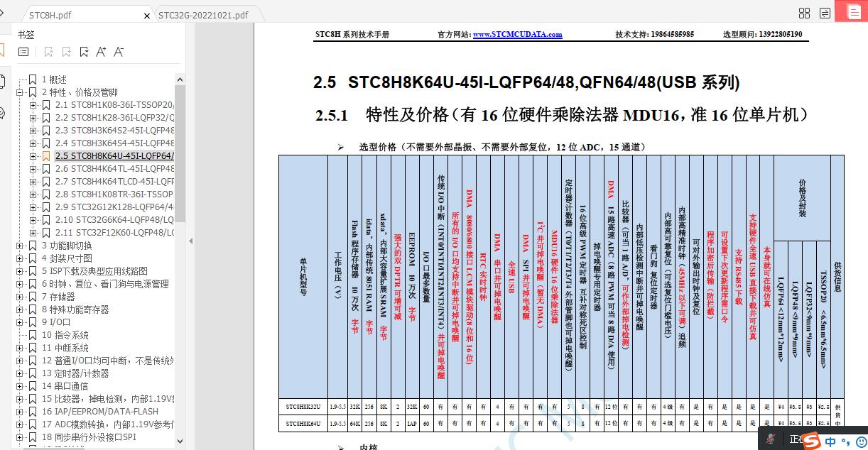This screenshot has width=868, height=450.
Task: Click the delete bookmark icon
Action: 48,52
